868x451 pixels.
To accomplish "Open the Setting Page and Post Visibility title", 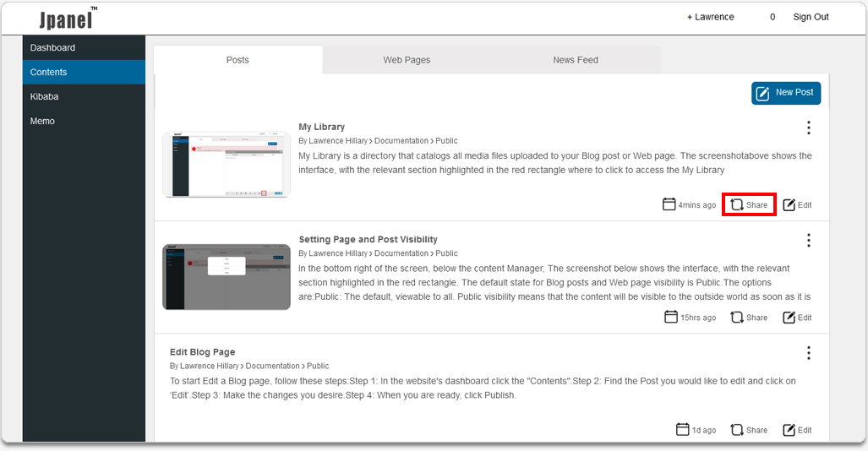I will [368, 239].
